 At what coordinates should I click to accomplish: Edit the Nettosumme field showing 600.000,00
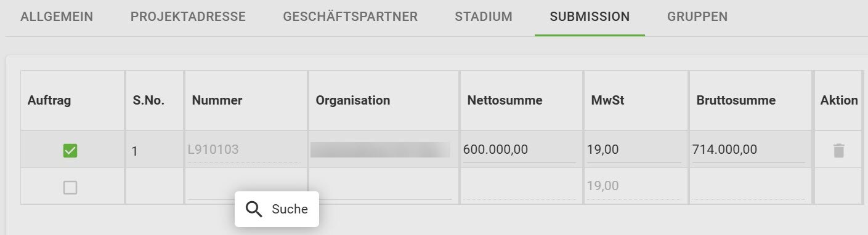[519, 149]
